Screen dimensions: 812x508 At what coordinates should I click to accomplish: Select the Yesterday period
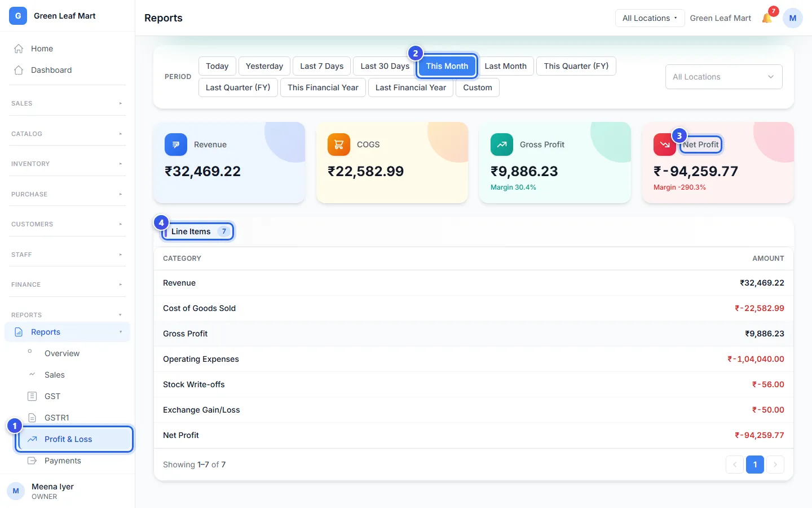(x=264, y=66)
